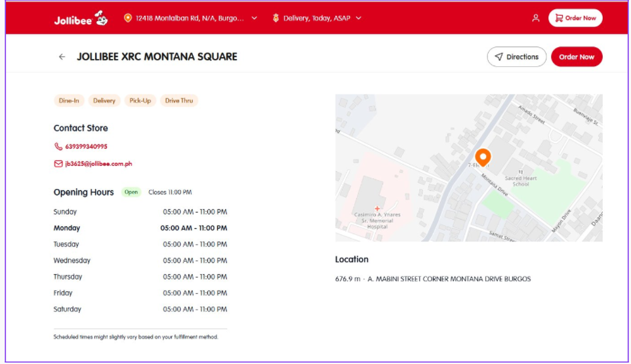Click the delivery bee icon in header
This screenshot has width=631, height=364.
pos(275,18)
